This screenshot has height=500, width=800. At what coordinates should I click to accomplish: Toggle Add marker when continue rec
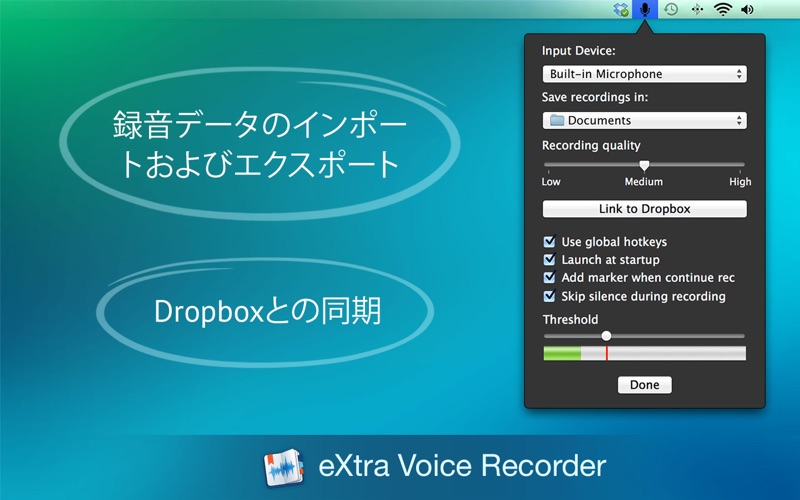click(549, 277)
